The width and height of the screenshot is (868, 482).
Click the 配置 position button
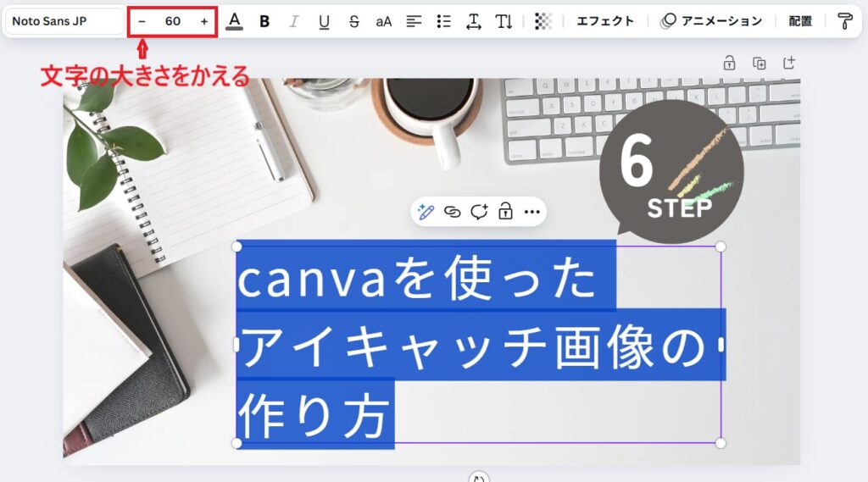(x=800, y=21)
